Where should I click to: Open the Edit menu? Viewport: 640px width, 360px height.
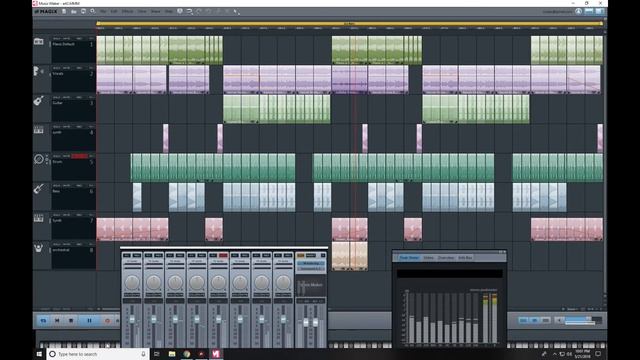[114, 11]
